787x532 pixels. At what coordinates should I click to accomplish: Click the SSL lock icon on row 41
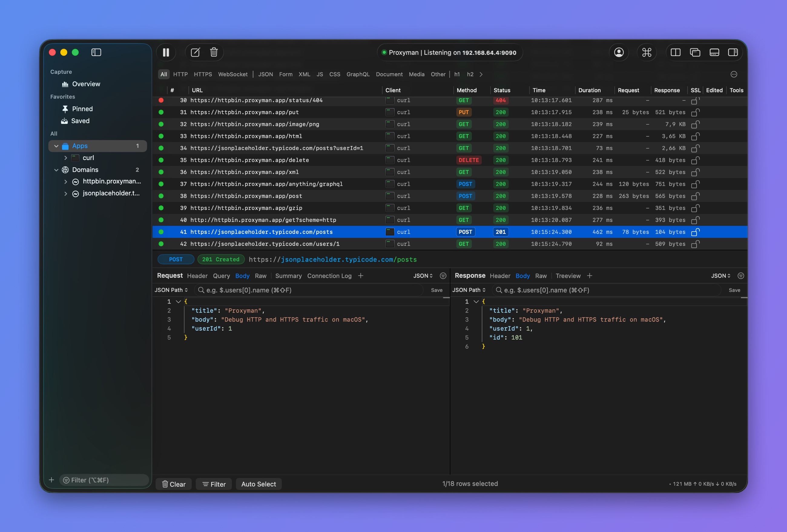[x=695, y=232]
